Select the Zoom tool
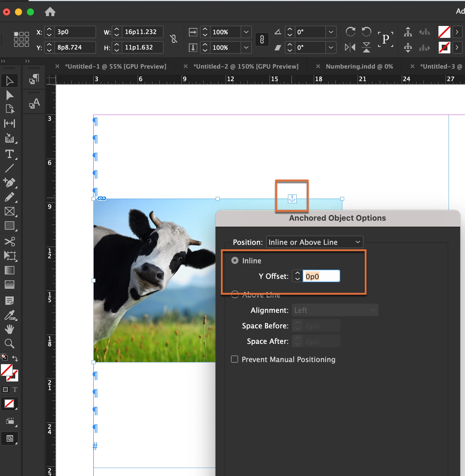 point(10,344)
